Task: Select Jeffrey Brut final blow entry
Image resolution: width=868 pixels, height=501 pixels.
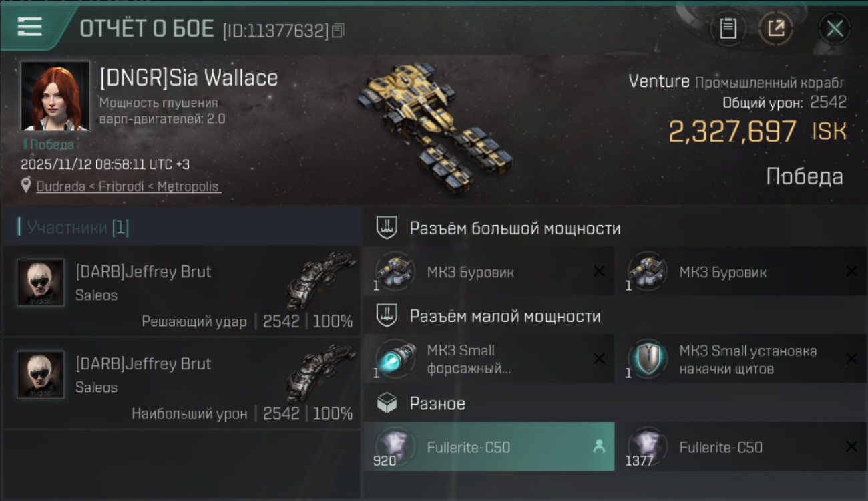Action: click(182, 291)
